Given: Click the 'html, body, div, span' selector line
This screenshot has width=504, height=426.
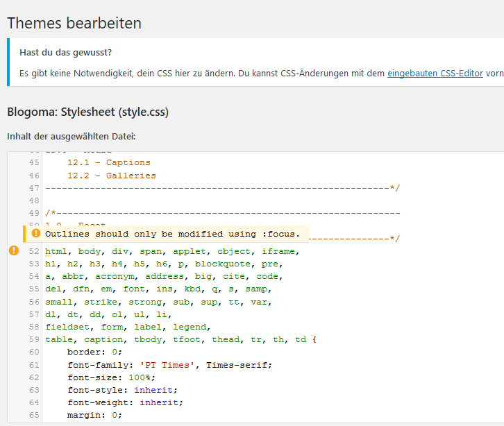Looking at the screenshot, I should tap(171, 251).
